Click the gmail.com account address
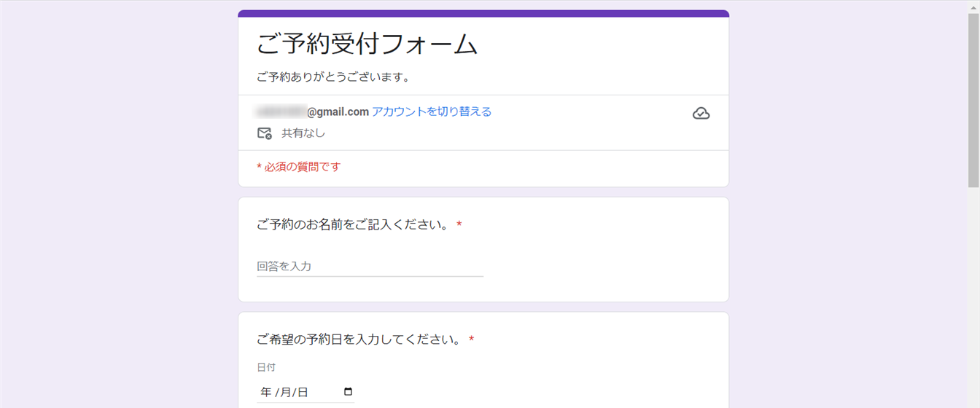 pyautogui.click(x=337, y=111)
